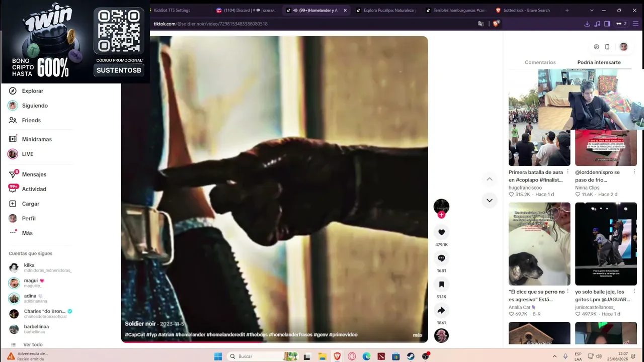The image size is (644, 362).
Task: Like the Soldier noir video with the heart
Action: tap(441, 232)
